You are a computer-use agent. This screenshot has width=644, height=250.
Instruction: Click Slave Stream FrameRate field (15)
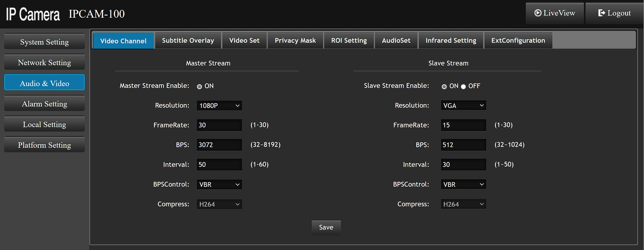pyautogui.click(x=464, y=125)
